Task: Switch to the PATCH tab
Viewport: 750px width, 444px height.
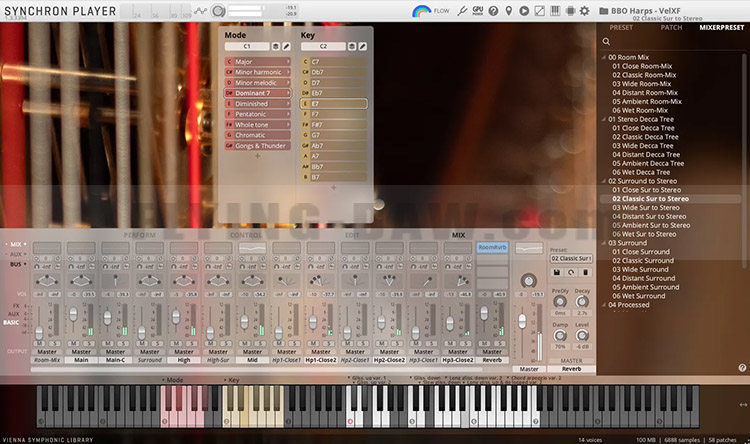Action: tap(671, 28)
